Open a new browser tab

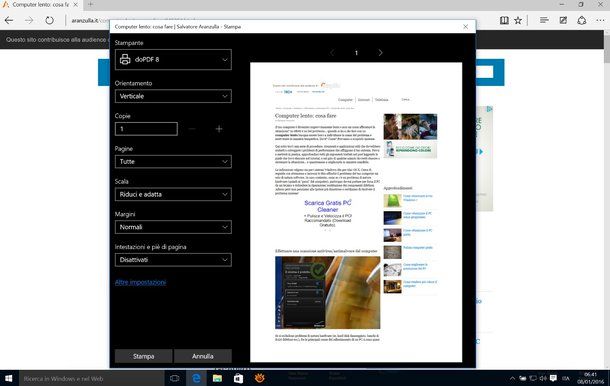90,5
